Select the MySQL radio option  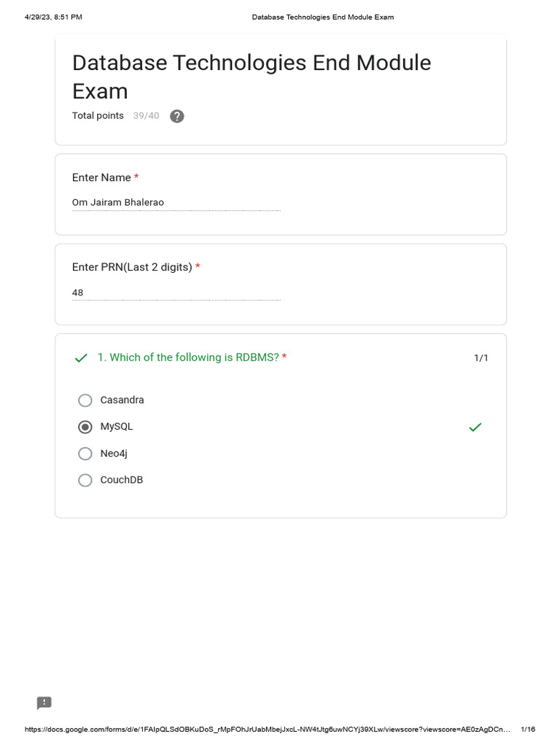click(85, 427)
